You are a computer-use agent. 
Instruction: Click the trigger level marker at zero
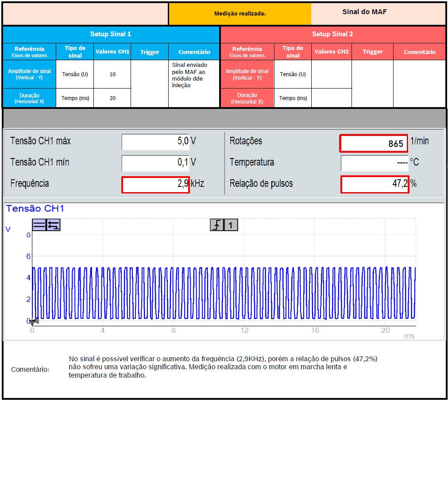35,321
